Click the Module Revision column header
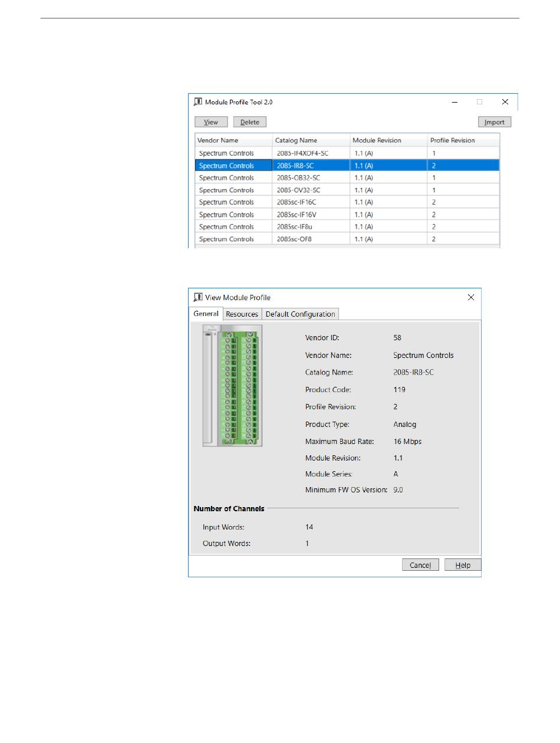Viewport: 560px width, 743px height. [x=388, y=140]
